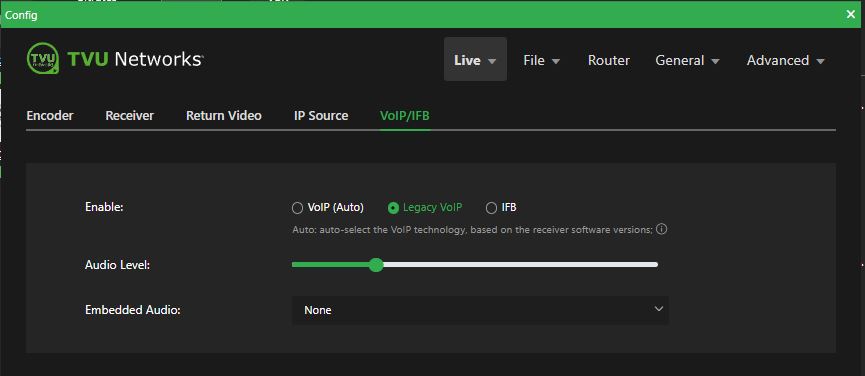Select the IFB radio button

491,208
